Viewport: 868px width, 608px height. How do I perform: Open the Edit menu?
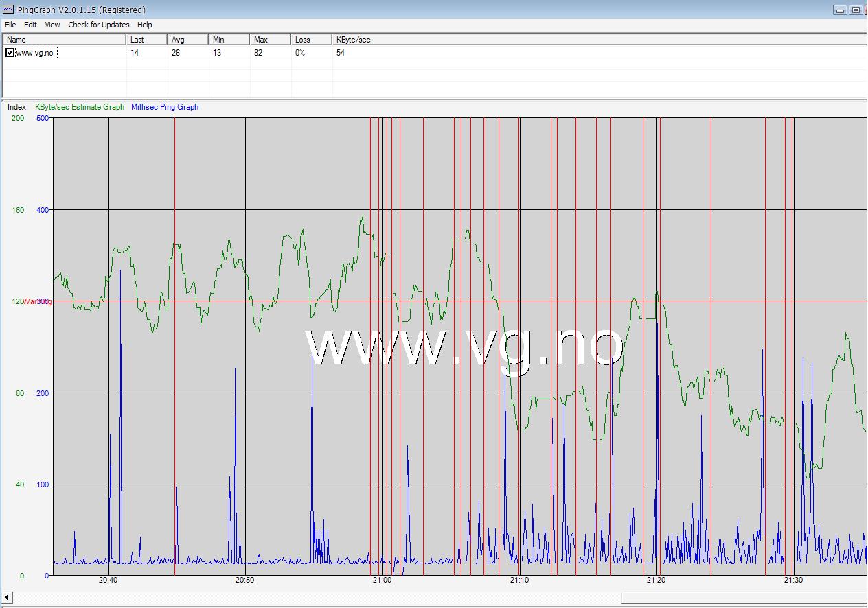tap(30, 25)
